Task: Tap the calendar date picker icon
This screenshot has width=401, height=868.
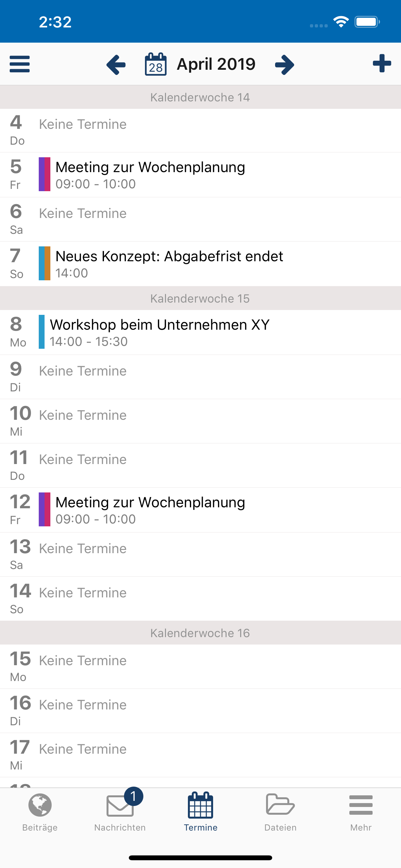Action: [156, 64]
